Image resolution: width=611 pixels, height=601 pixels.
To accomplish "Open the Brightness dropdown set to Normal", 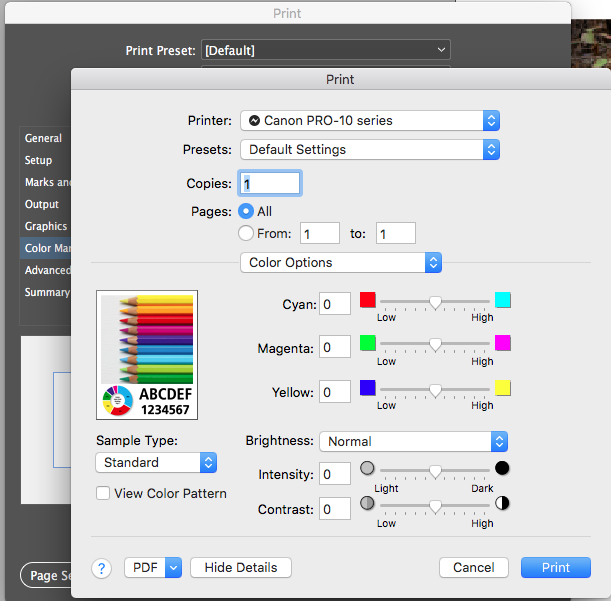I will click(x=413, y=441).
